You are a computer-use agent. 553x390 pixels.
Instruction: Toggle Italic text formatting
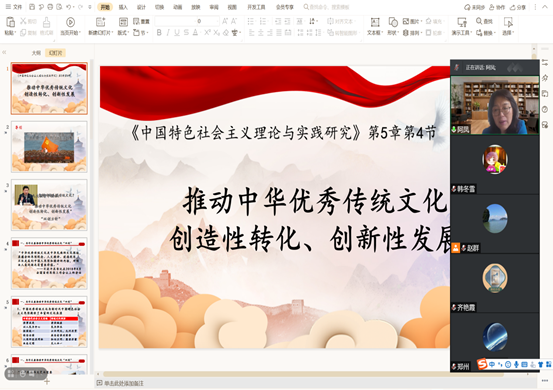tap(168, 32)
